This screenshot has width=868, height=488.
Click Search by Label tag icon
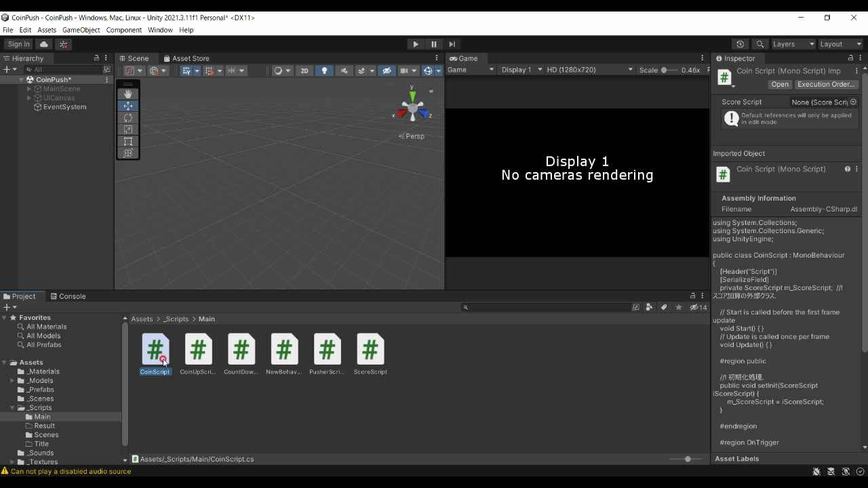pos(664,307)
